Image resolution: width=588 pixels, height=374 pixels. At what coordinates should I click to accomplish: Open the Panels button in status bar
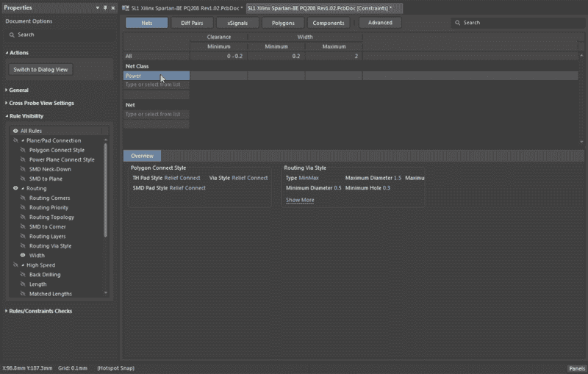coord(577,369)
